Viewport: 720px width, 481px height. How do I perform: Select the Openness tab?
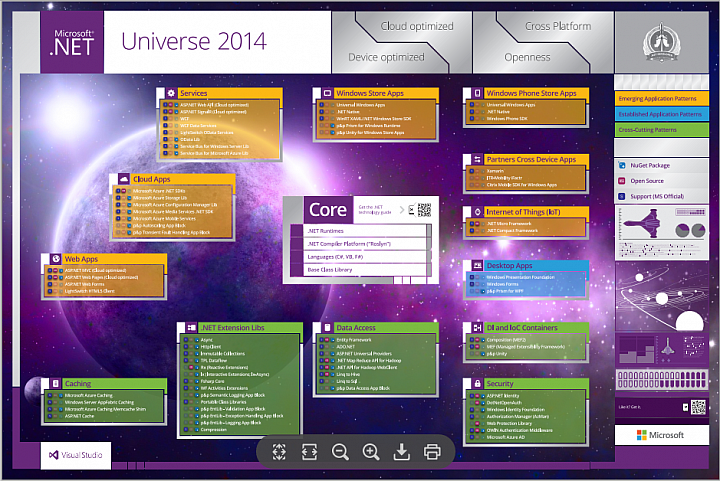click(527, 57)
